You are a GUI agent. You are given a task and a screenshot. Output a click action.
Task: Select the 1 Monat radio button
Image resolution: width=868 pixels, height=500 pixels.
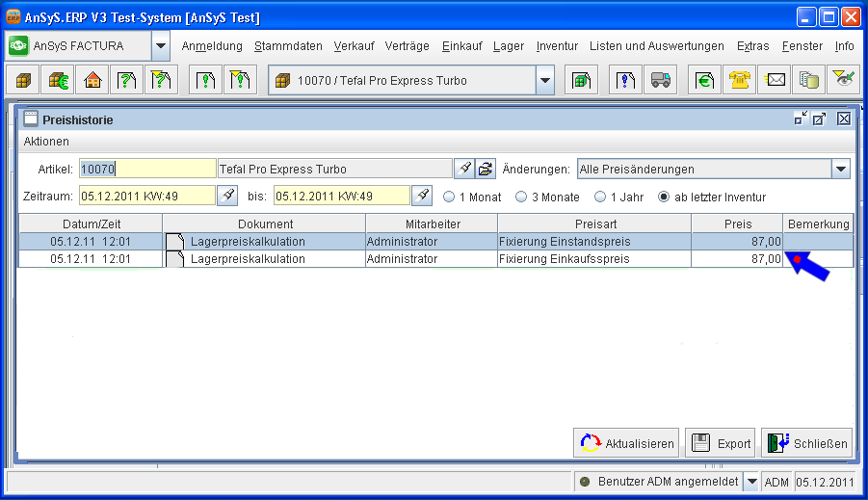coord(449,197)
